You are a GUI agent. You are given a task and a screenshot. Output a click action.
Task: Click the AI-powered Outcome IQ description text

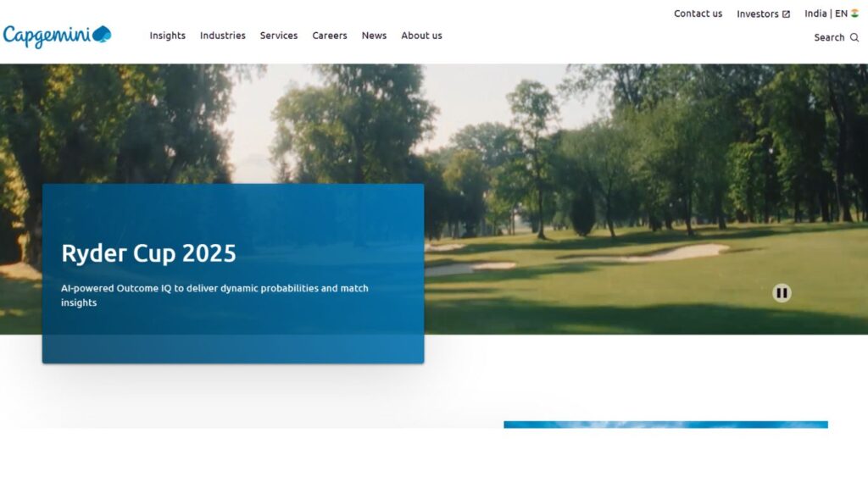coord(214,295)
